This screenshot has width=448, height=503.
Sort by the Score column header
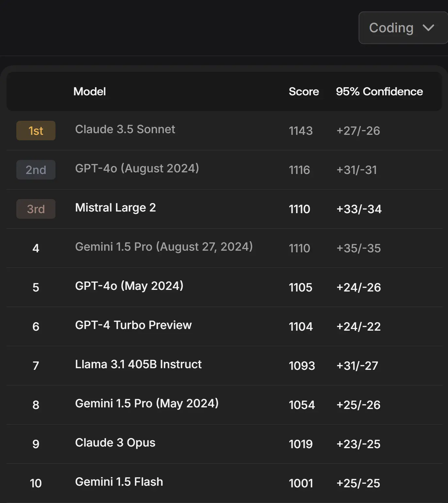304,91
